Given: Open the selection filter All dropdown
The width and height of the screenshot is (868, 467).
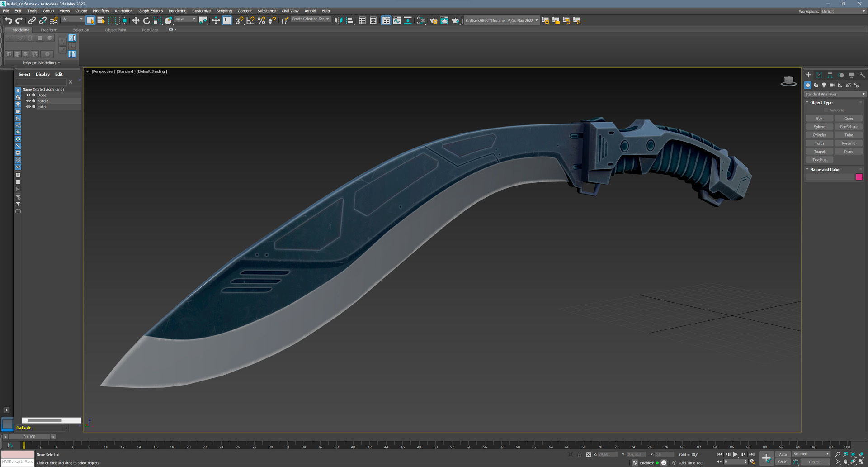Looking at the screenshot, I should [72, 19].
